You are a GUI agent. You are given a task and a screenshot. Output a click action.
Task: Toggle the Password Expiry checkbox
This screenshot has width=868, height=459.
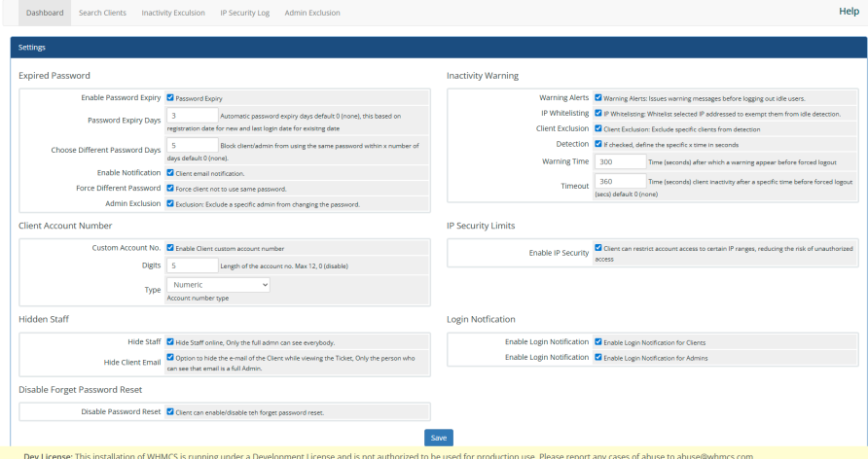click(x=170, y=98)
